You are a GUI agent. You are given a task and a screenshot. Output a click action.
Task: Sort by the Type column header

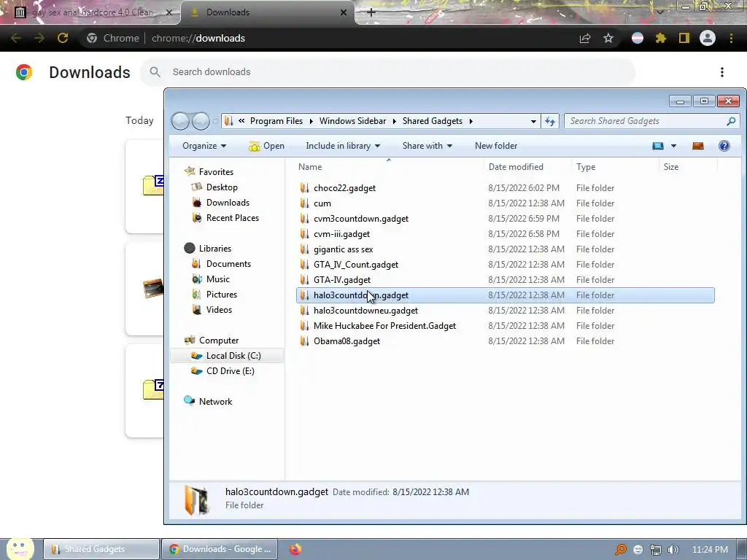615,167
